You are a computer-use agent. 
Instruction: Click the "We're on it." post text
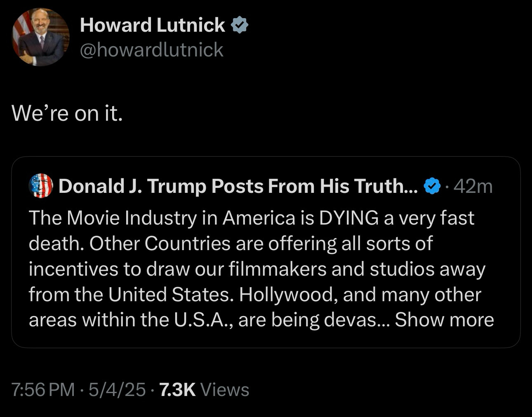pyautogui.click(x=68, y=113)
